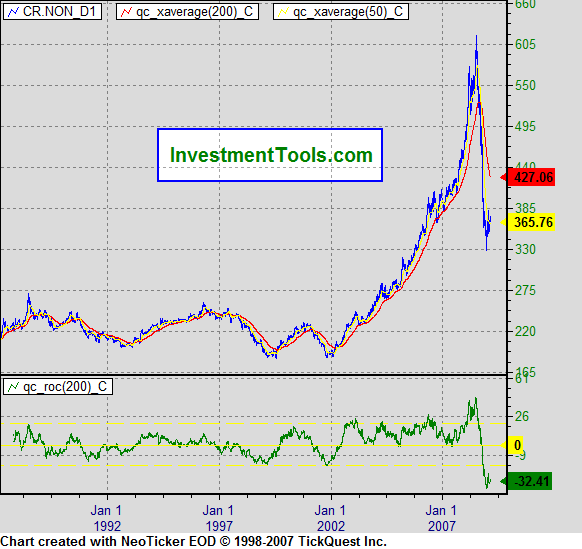This screenshot has height=549, width=582.
Task: Select the qc_roc(200)_C indicator label
Action: pos(65,387)
